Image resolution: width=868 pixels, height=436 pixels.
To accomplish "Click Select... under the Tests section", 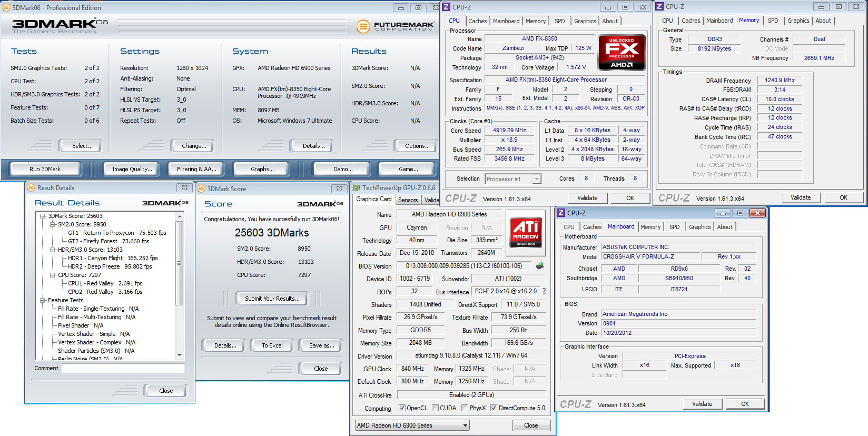I will [x=80, y=146].
